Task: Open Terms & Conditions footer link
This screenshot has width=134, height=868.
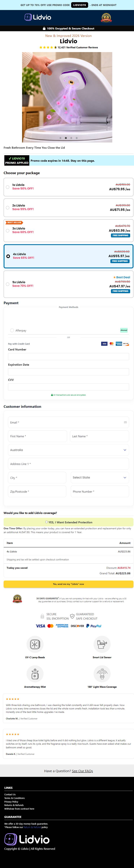Action: pyautogui.click(x=14, y=798)
